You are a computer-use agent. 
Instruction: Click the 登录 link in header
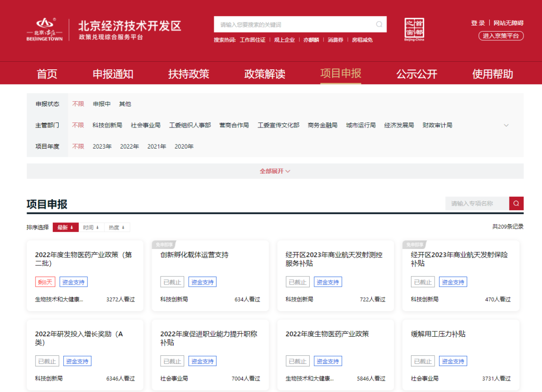pyautogui.click(x=478, y=23)
